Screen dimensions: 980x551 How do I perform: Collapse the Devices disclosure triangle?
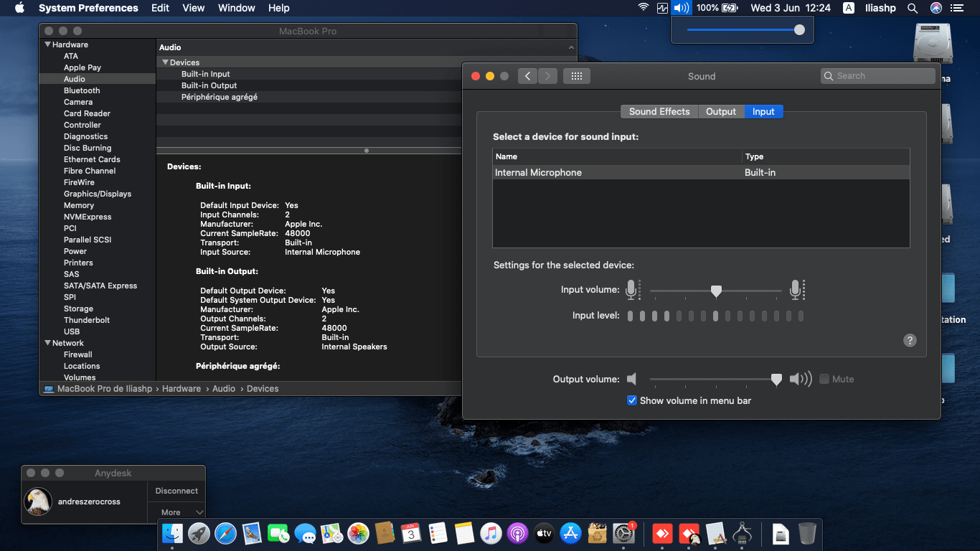click(x=165, y=62)
